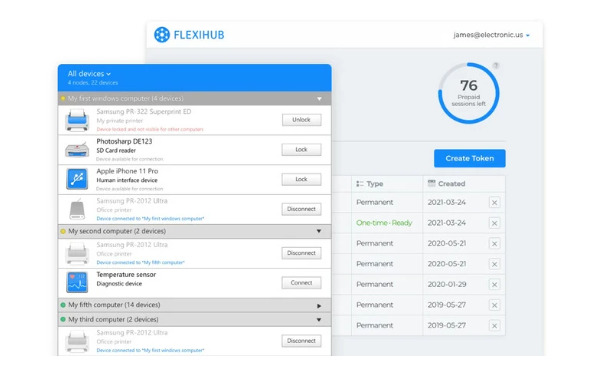Click the Create Token button
589x390 pixels.
click(x=470, y=158)
